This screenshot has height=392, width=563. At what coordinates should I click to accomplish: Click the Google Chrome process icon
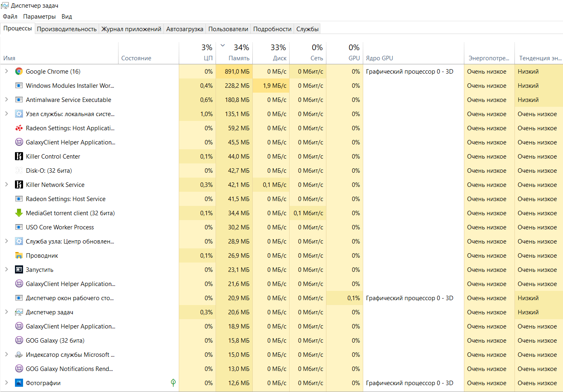pos(19,72)
